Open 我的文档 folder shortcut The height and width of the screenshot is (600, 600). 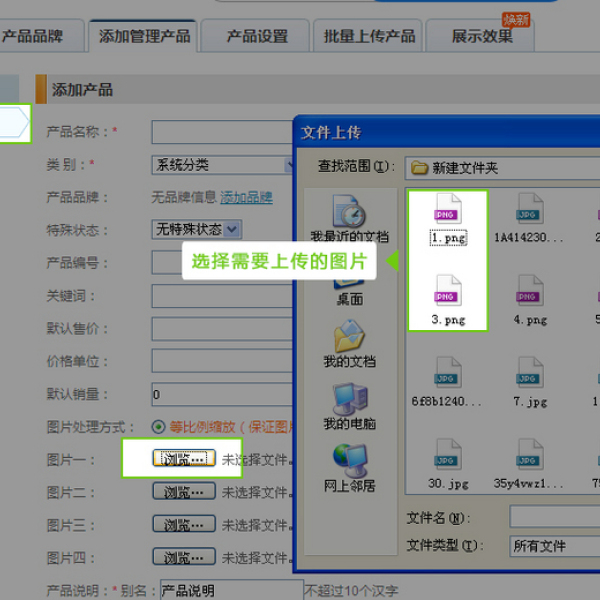coord(349,344)
